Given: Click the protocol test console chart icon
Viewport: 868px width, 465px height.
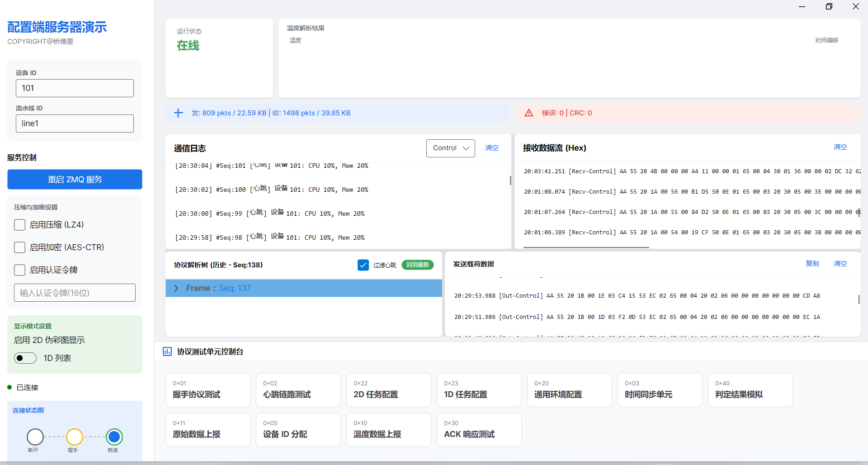Looking at the screenshot, I should [167, 351].
